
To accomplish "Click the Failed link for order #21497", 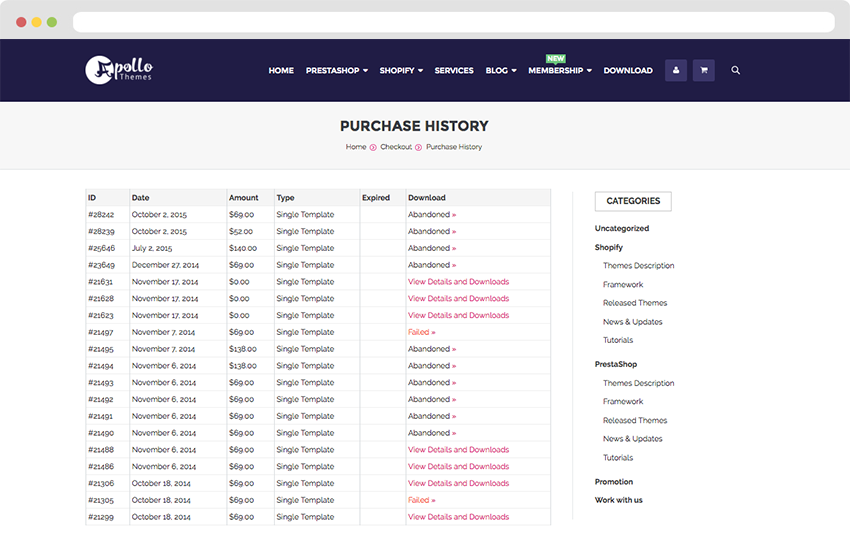I will click(x=421, y=332).
